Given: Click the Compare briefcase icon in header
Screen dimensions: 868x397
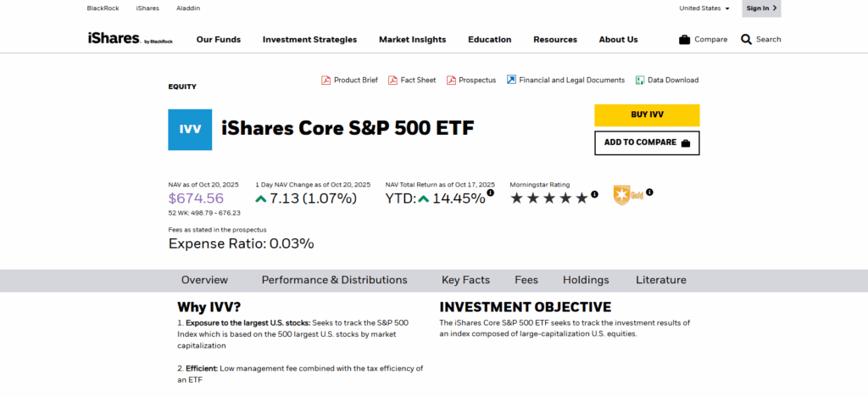Looking at the screenshot, I should [x=684, y=40].
